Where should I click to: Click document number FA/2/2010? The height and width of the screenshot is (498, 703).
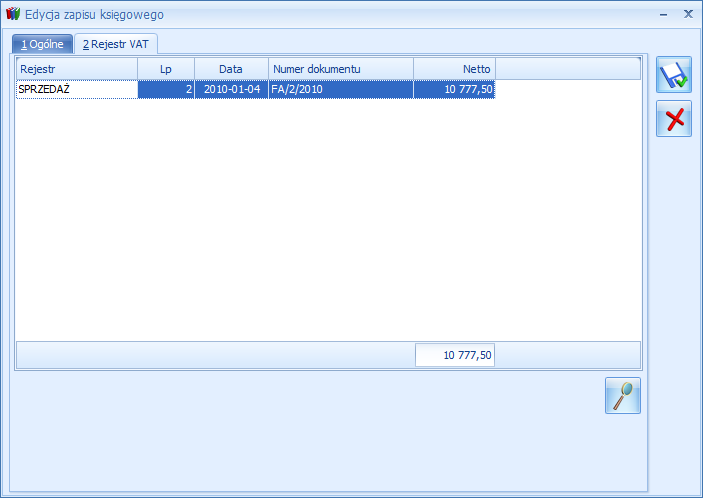click(x=341, y=89)
